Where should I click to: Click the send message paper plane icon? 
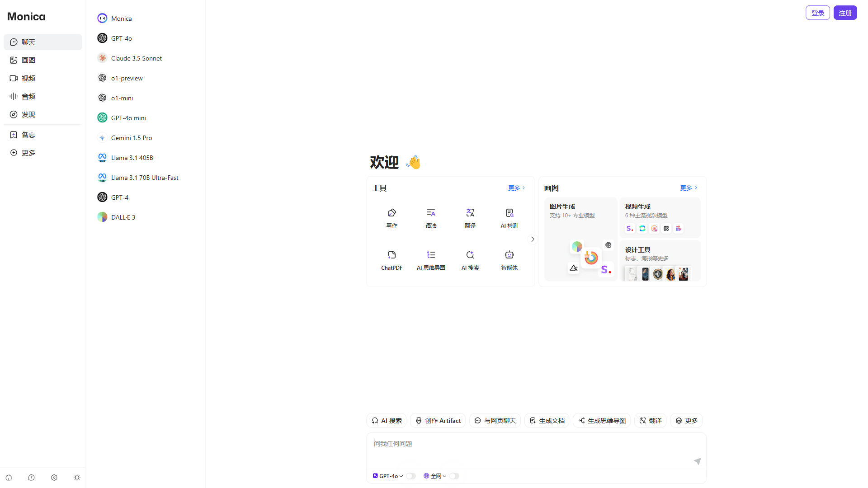click(x=697, y=461)
